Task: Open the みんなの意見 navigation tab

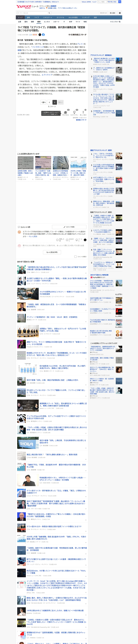Action: [73, 17]
